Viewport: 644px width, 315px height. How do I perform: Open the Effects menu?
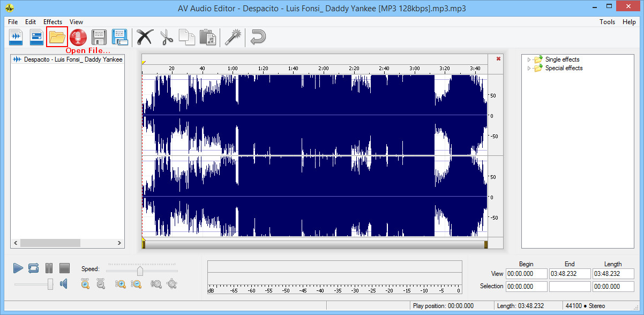tap(53, 21)
